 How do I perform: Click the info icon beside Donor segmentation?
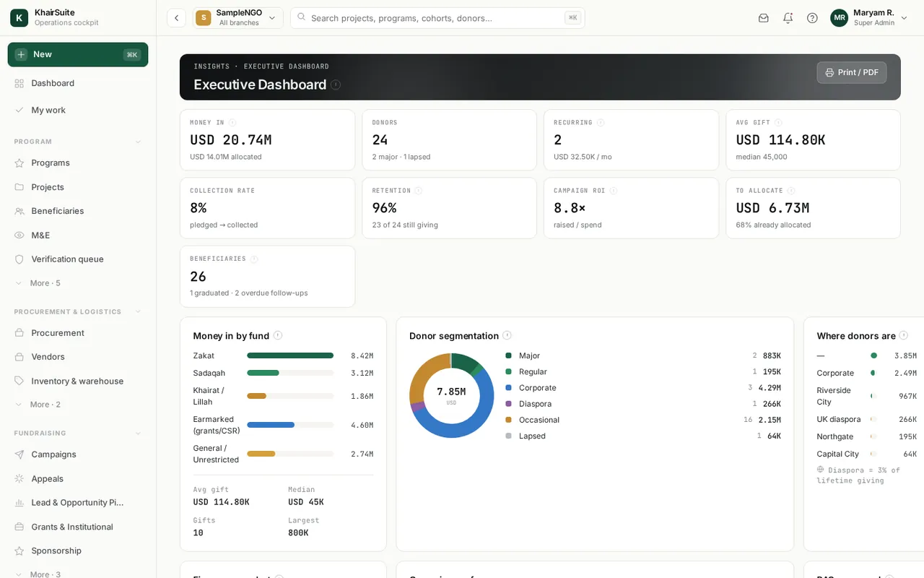507,335
